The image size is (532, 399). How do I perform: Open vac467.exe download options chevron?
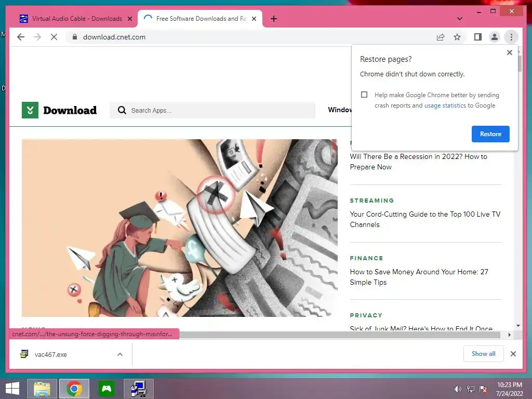tap(120, 354)
